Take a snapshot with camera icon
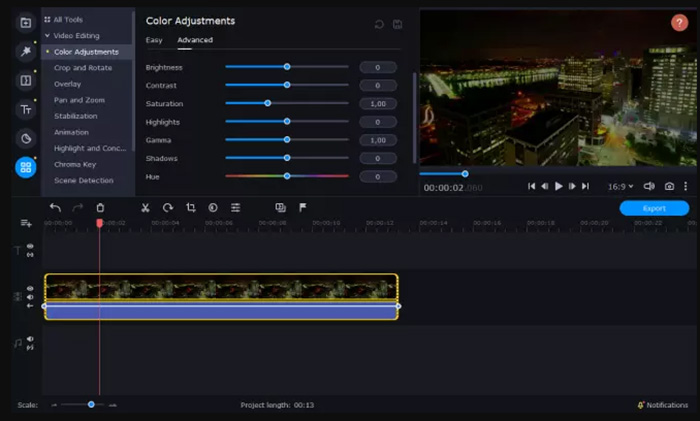Viewport: 700px width, 421px height. pyautogui.click(x=669, y=186)
